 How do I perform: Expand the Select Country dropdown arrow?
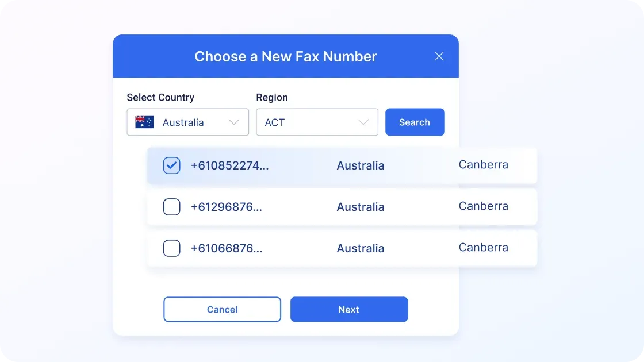[233, 122]
